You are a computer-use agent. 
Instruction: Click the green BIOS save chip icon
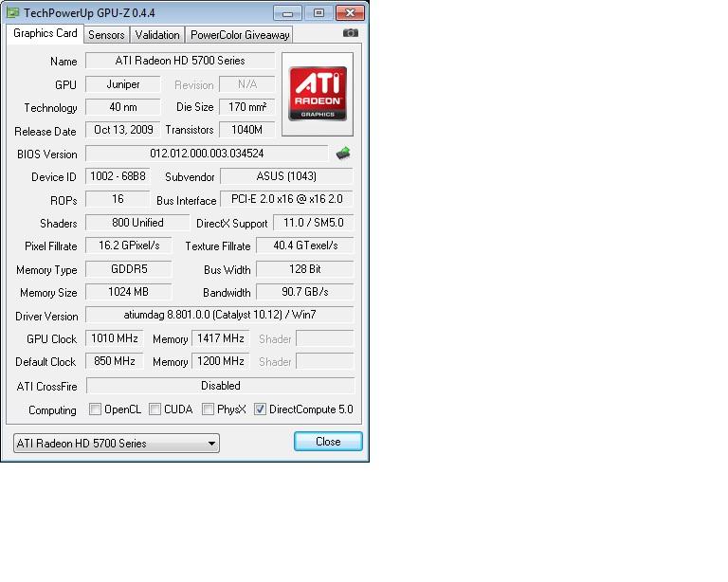coord(343,153)
